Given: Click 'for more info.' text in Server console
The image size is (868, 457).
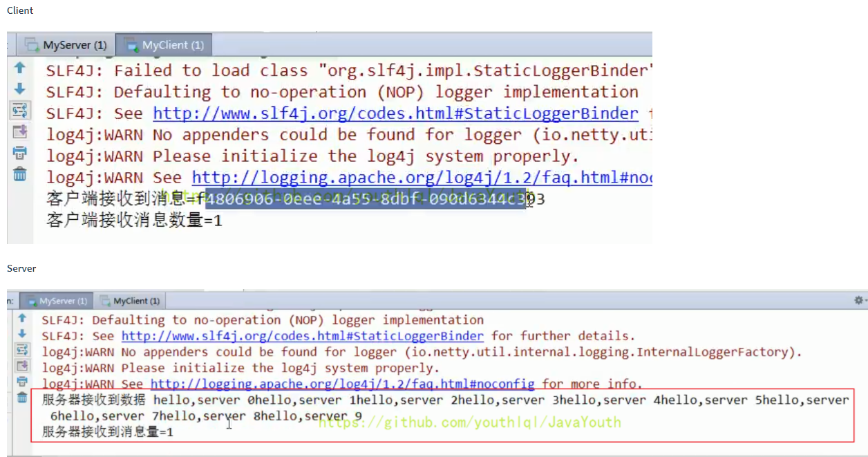Looking at the screenshot, I should pyautogui.click(x=592, y=384).
